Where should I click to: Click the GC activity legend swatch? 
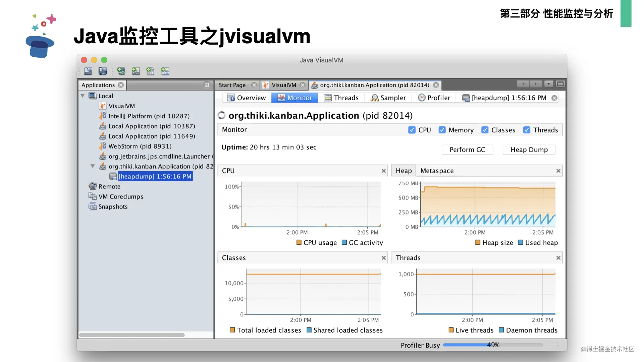click(x=344, y=242)
